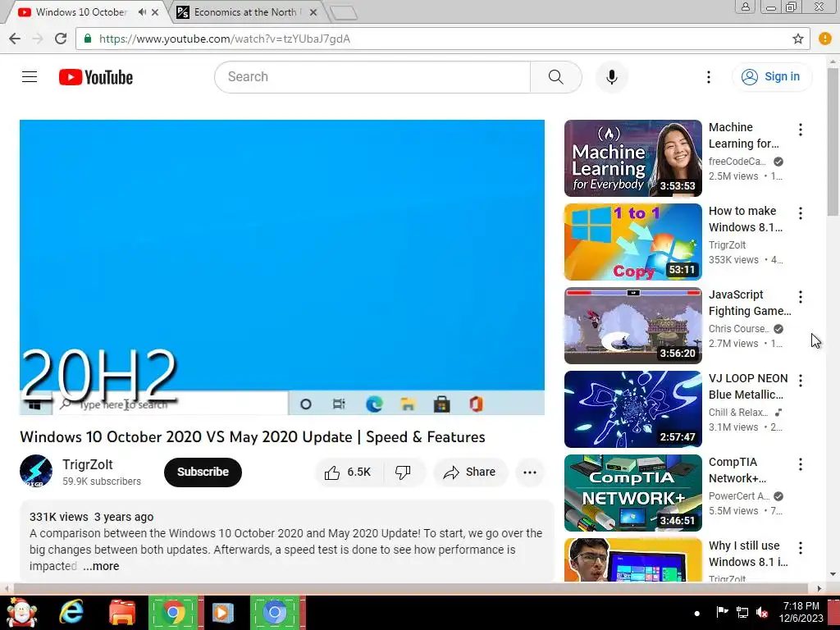Open options for Why I still use Windows 8.1
Viewport: 840px width, 630px height.
pyautogui.click(x=800, y=547)
